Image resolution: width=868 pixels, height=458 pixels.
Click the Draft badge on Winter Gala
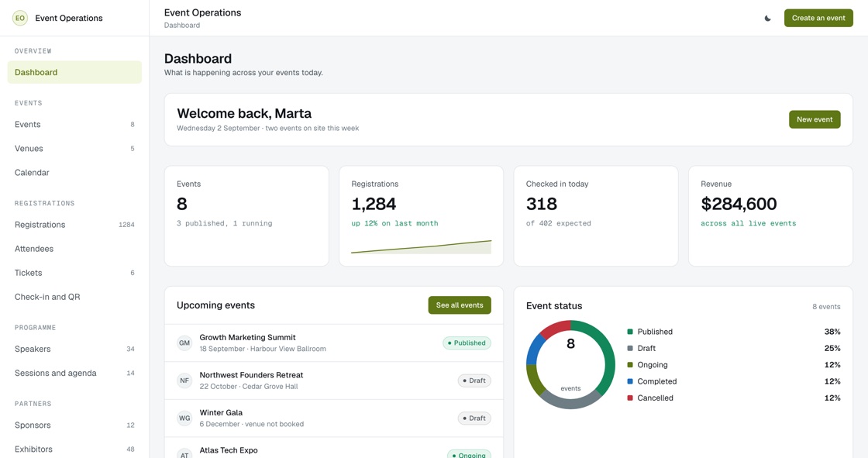click(474, 418)
